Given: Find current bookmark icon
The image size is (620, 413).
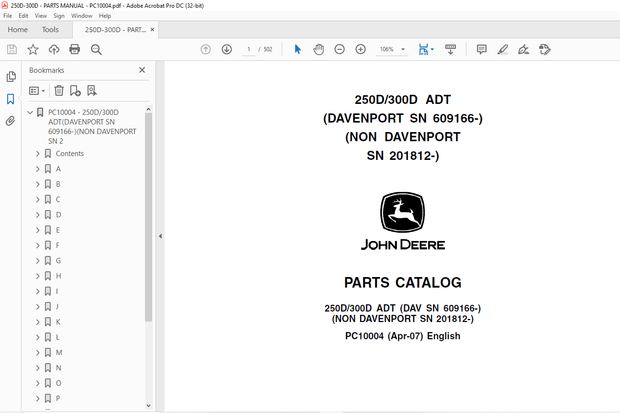Looking at the screenshot, I should [x=92, y=91].
